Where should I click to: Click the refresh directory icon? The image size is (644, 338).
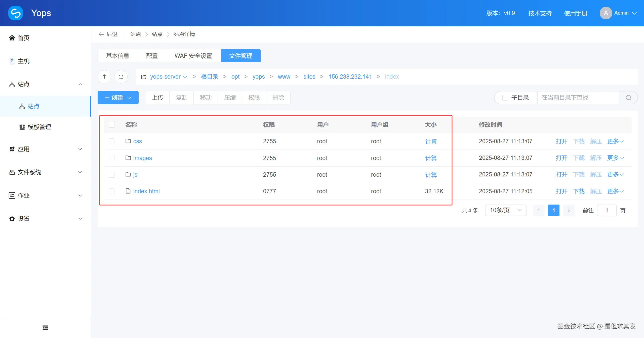[121, 77]
